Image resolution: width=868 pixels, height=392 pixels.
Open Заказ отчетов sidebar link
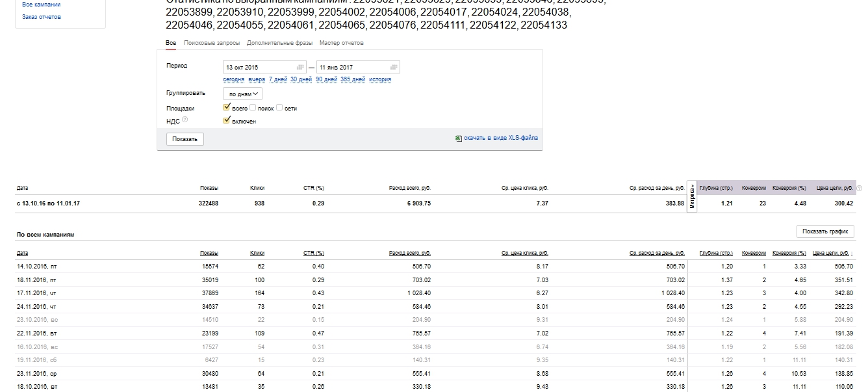[42, 17]
